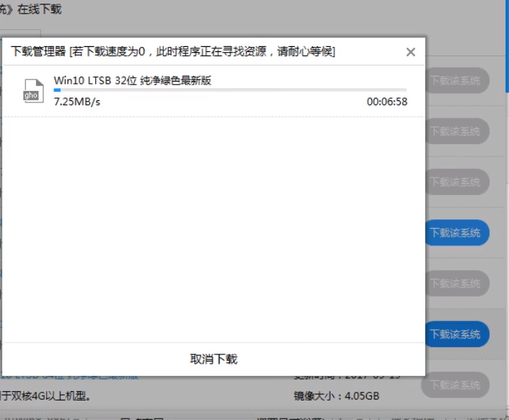Select the Win10 LTSB 32位 download entry name
This screenshot has width=509, height=420.
tap(132, 80)
